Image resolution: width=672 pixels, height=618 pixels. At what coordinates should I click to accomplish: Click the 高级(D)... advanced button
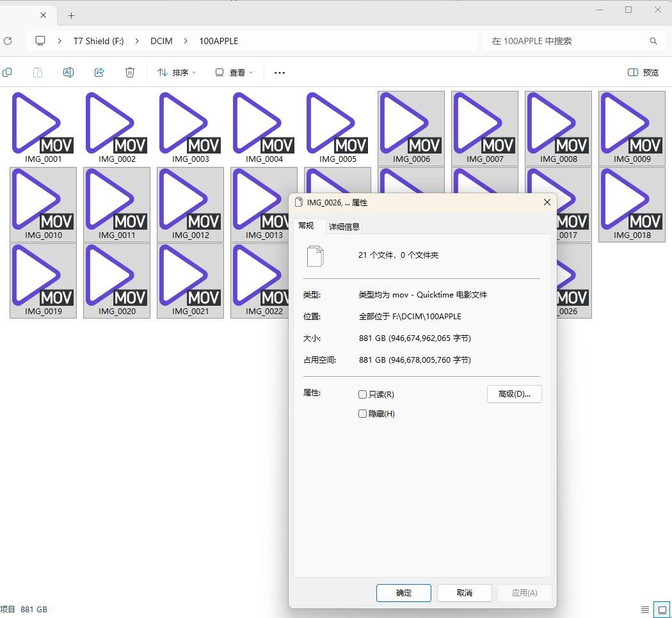tap(514, 393)
